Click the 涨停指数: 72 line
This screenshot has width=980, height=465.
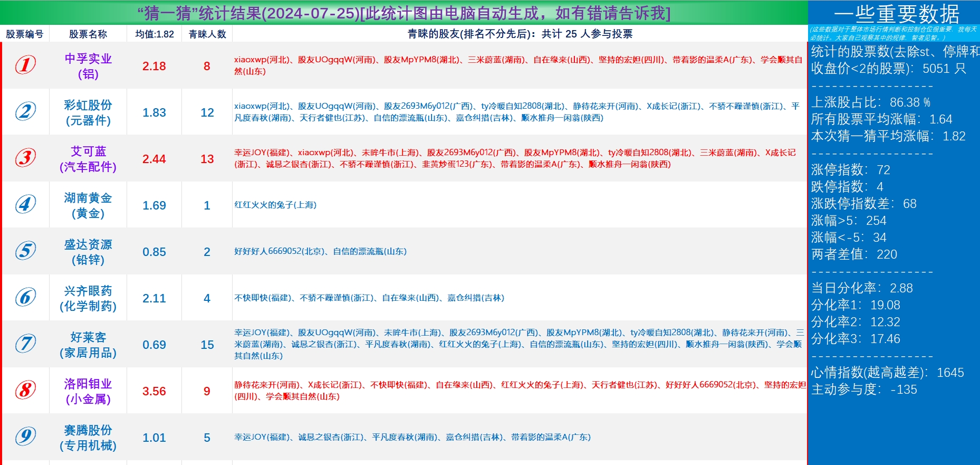(x=850, y=170)
